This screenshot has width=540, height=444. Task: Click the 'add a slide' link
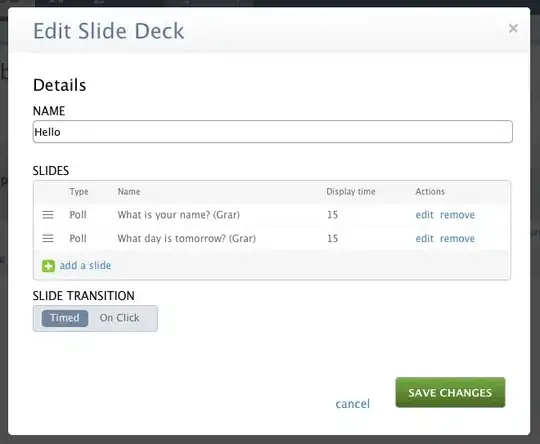[85, 266]
